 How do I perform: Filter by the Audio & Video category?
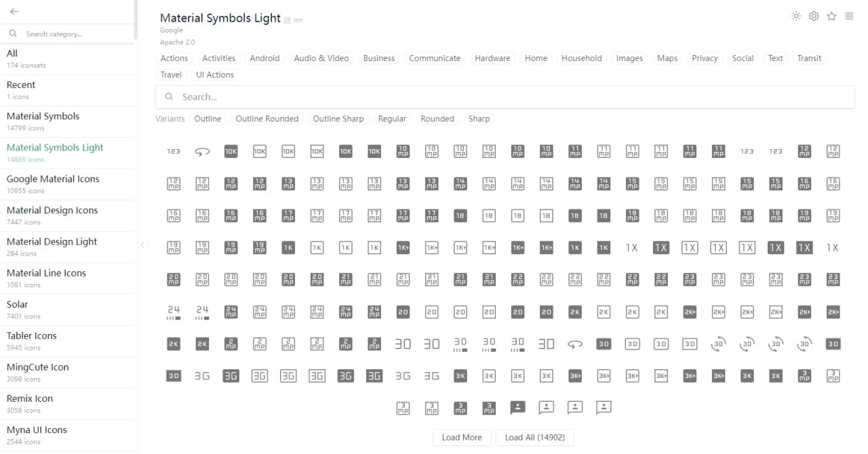321,58
